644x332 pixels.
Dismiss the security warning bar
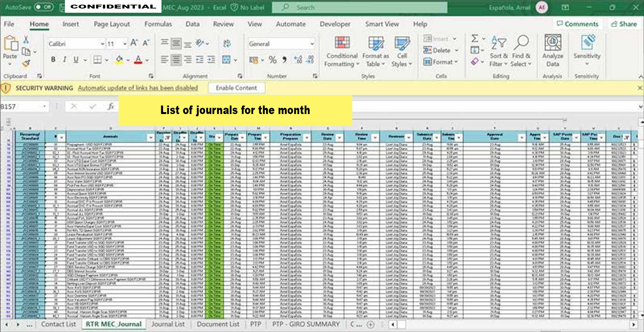tap(640, 88)
